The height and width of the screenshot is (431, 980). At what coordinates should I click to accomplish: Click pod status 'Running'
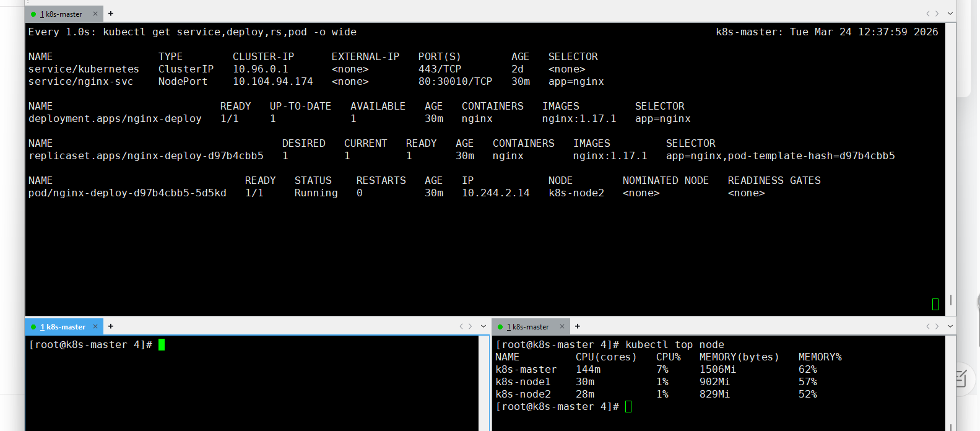pyautogui.click(x=316, y=193)
